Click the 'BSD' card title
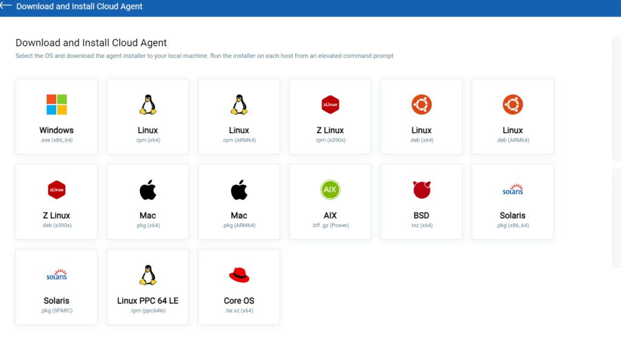 [x=421, y=216]
